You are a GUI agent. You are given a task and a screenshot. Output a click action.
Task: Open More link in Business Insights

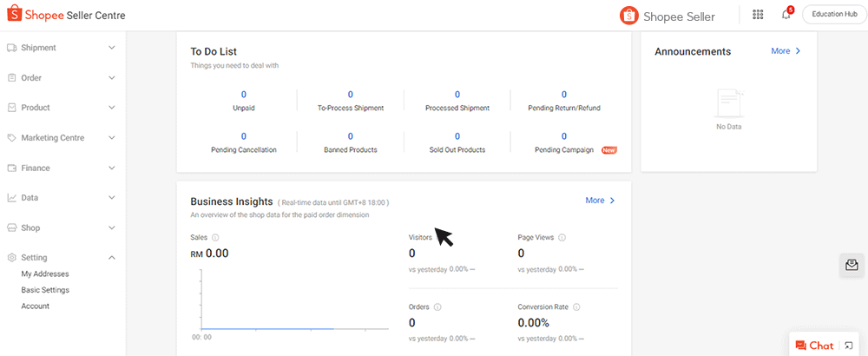pyautogui.click(x=600, y=201)
